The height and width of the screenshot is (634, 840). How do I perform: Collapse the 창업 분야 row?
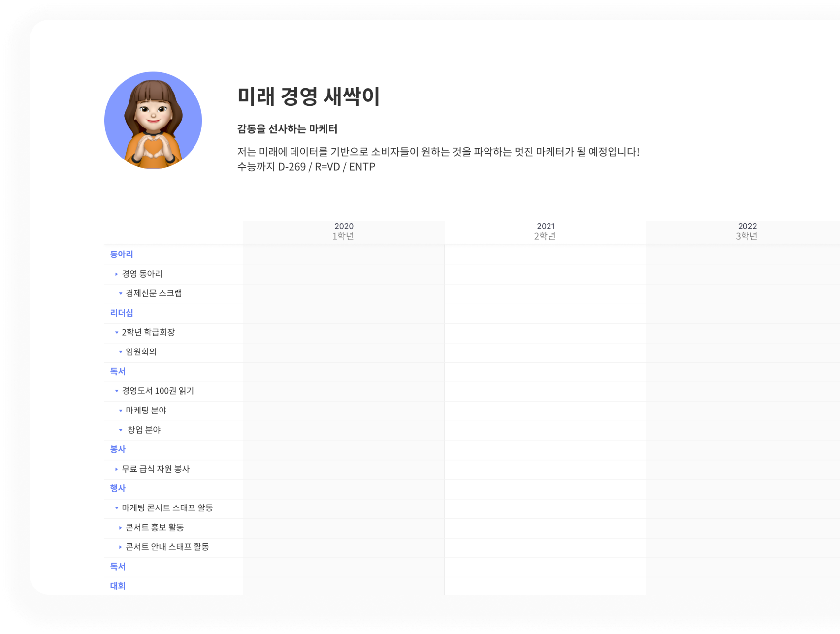point(120,430)
